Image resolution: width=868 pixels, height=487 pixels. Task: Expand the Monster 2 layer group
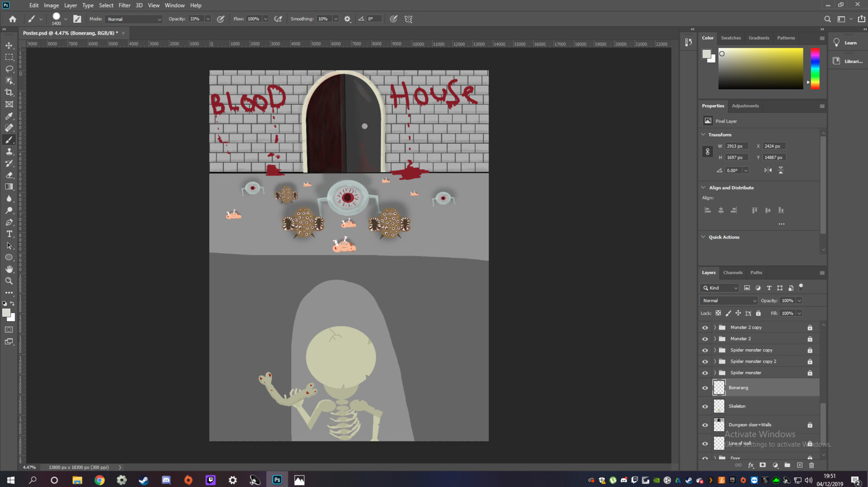(715, 339)
